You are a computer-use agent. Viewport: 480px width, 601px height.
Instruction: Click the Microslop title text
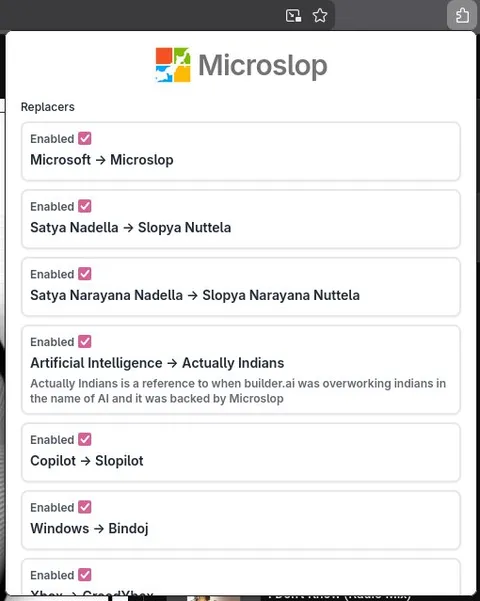pos(263,66)
